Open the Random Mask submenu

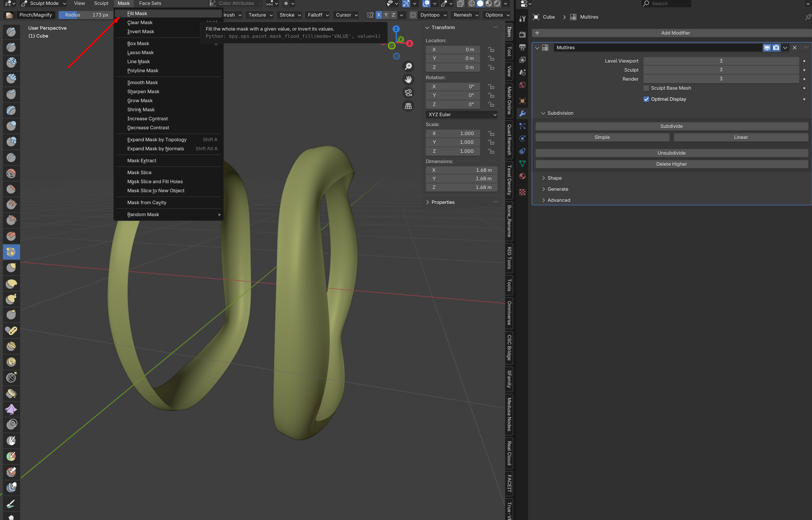168,214
